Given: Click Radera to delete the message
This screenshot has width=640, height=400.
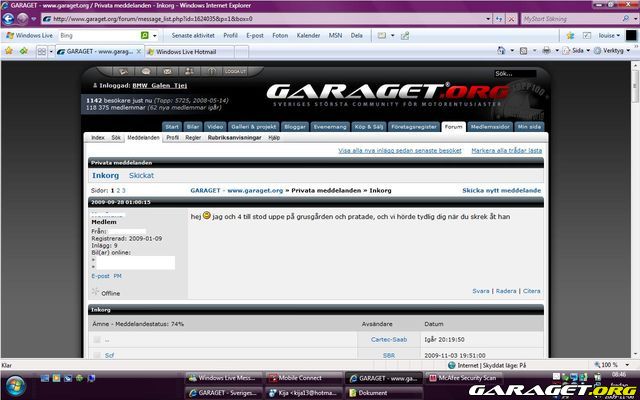Looking at the screenshot, I should [x=506, y=291].
